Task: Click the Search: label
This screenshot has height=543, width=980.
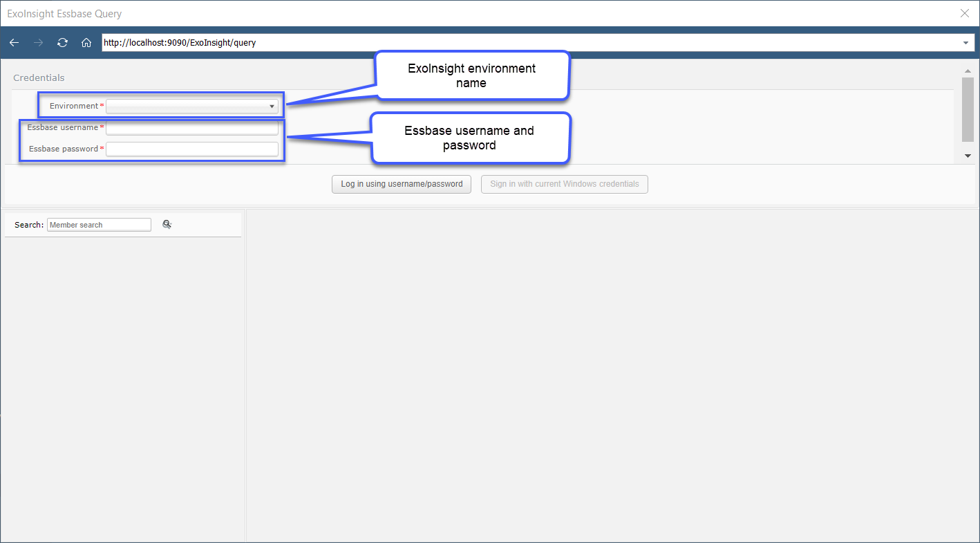Action: 29,225
